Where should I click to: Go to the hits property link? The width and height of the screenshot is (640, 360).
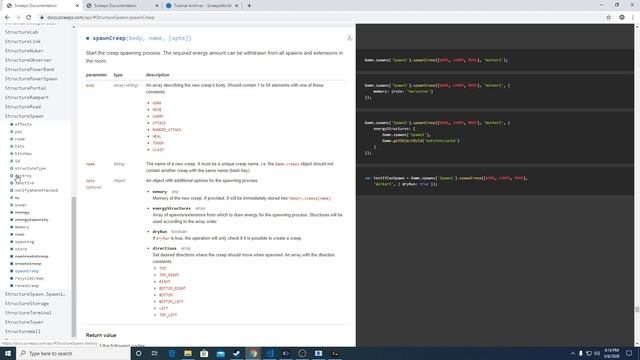coord(20,147)
